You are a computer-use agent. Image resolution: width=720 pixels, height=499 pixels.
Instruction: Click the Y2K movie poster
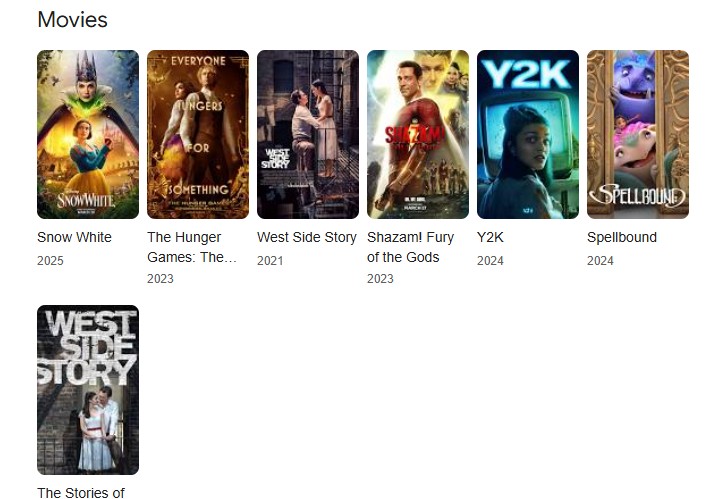[528, 134]
